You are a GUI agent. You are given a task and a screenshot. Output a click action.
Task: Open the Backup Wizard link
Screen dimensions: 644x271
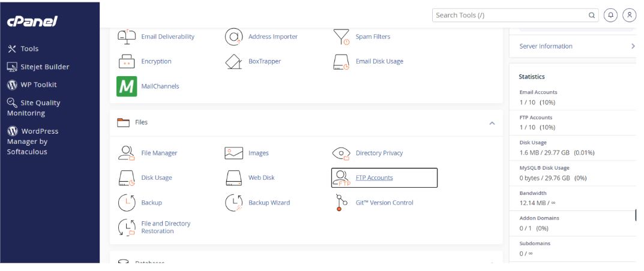pyautogui.click(x=269, y=203)
